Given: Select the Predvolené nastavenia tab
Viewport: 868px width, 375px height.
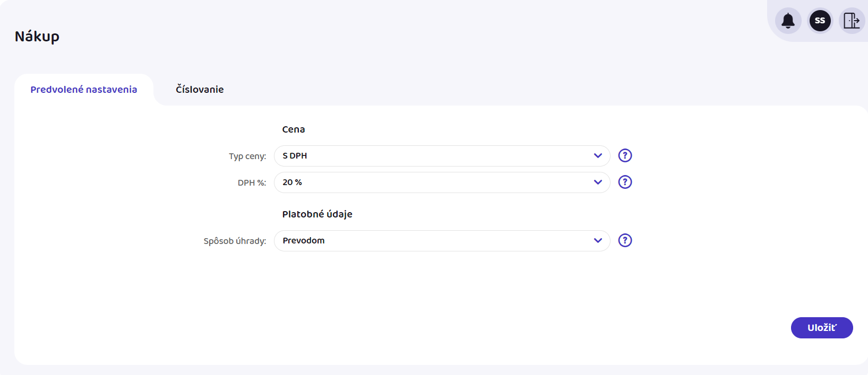Looking at the screenshot, I should (x=84, y=90).
